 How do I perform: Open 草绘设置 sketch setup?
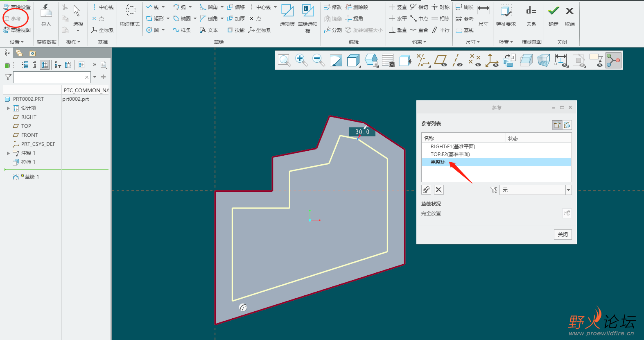[17, 7]
